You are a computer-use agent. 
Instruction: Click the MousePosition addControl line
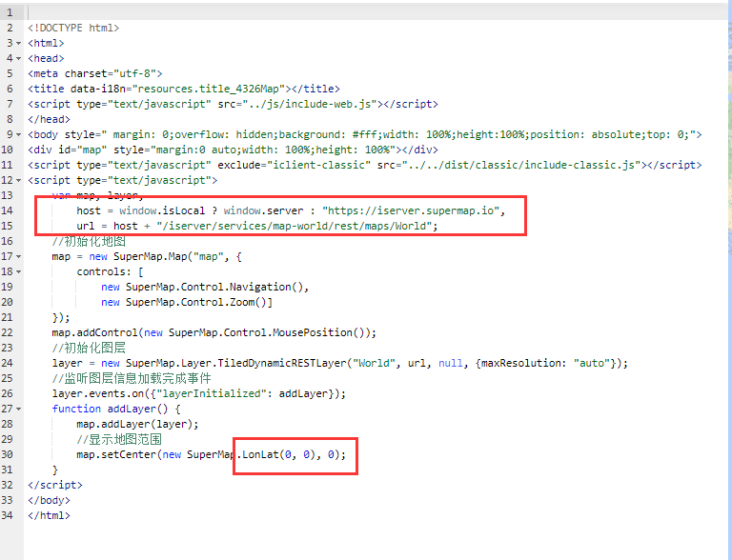(x=213, y=332)
